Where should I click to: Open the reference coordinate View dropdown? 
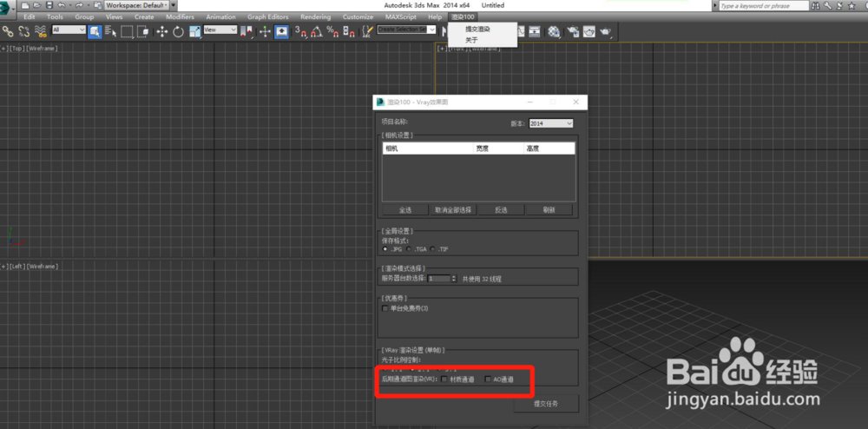[220, 30]
